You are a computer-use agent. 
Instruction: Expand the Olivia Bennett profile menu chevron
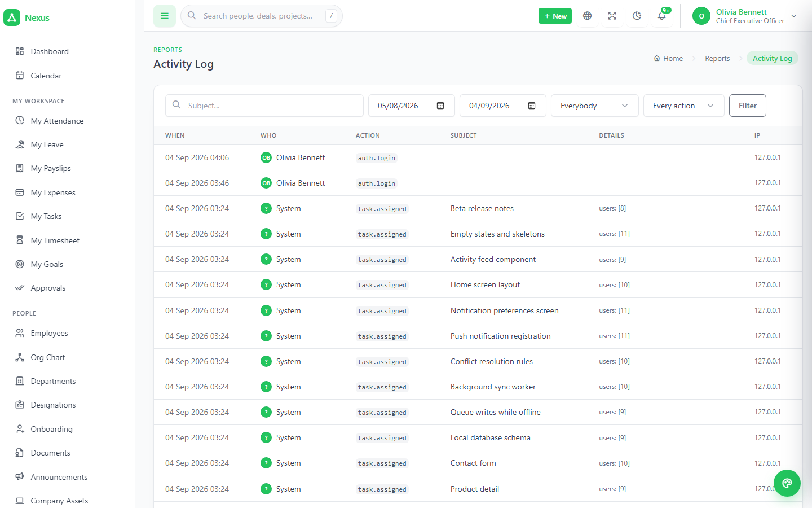[x=793, y=16]
